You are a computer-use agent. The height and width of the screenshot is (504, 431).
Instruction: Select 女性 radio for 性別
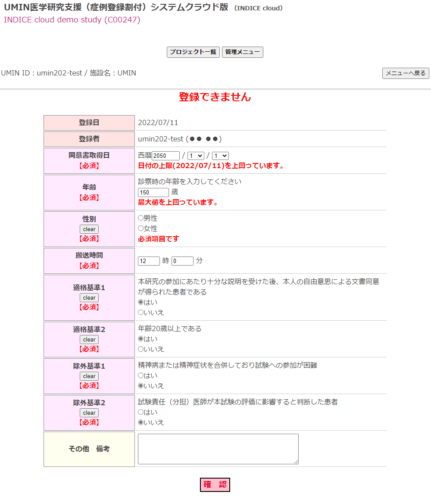click(141, 229)
